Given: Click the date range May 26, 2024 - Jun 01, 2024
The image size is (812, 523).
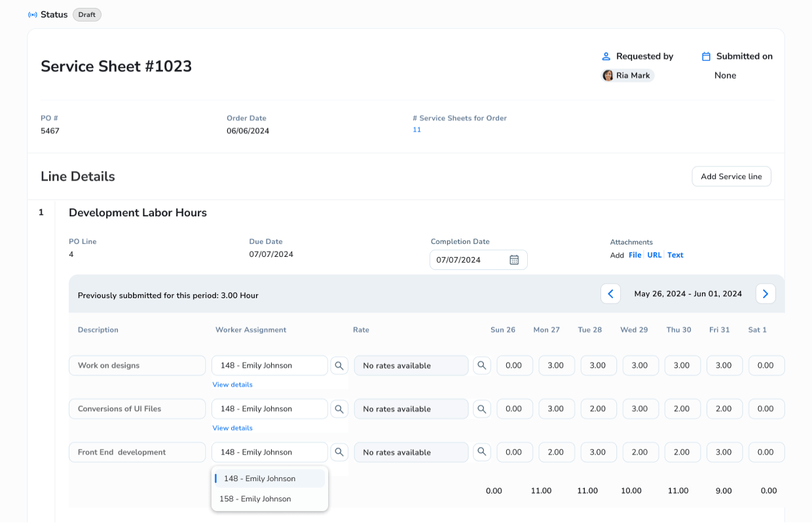Looking at the screenshot, I should (688, 294).
